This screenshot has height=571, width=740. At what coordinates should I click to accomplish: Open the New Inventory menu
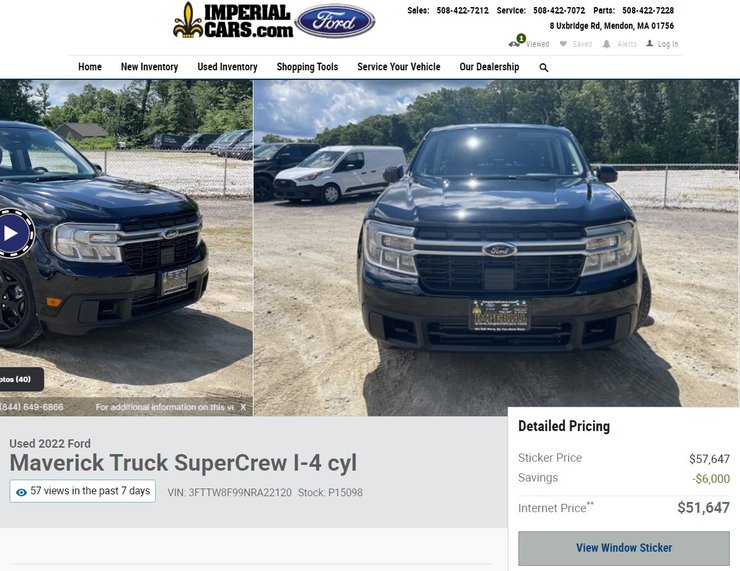[x=149, y=67]
